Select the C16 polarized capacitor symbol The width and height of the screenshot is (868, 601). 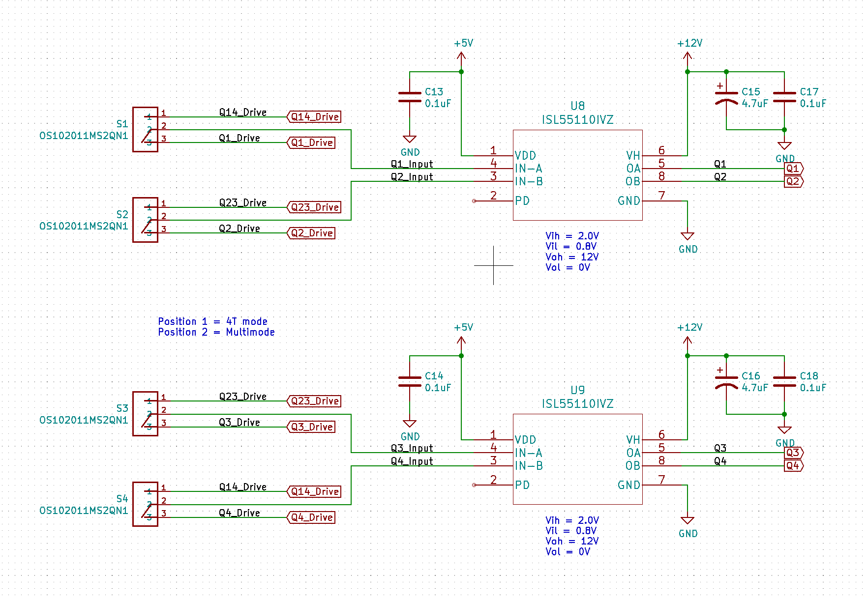tap(726, 381)
